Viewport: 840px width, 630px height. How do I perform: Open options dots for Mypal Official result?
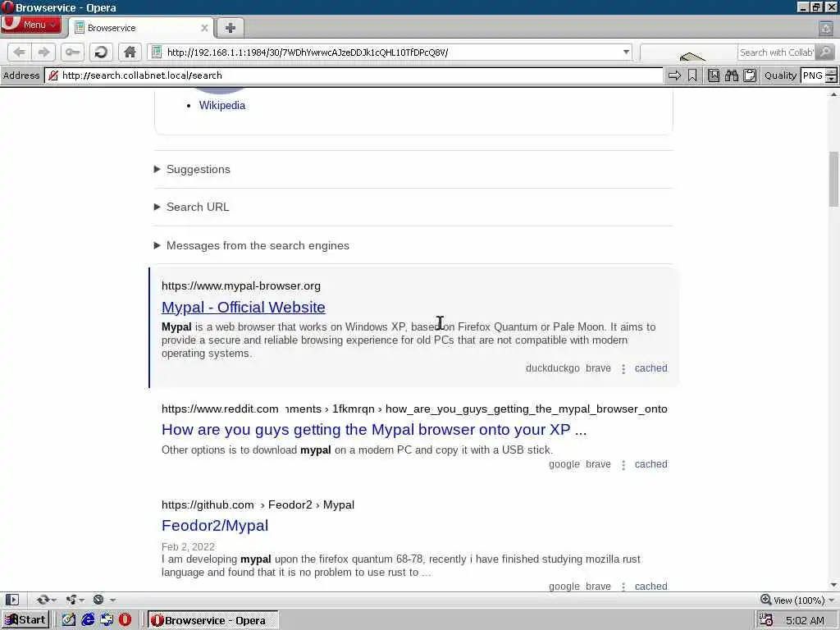click(623, 368)
